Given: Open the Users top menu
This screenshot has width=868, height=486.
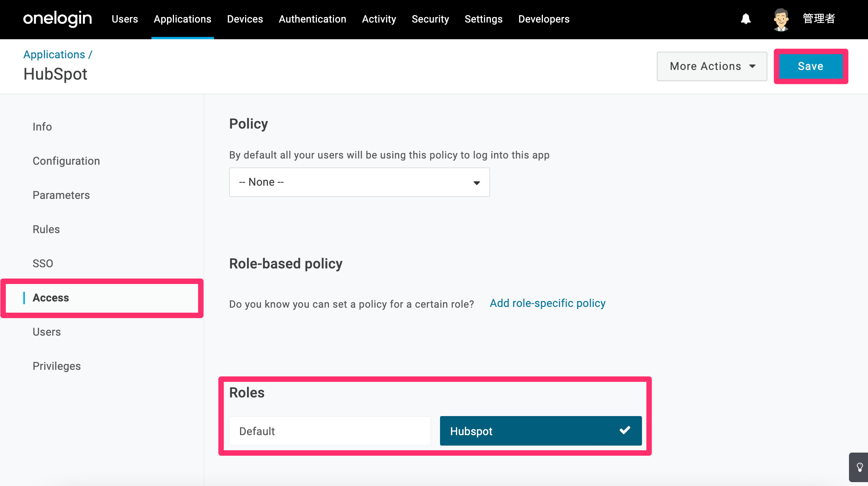Looking at the screenshot, I should coord(125,19).
